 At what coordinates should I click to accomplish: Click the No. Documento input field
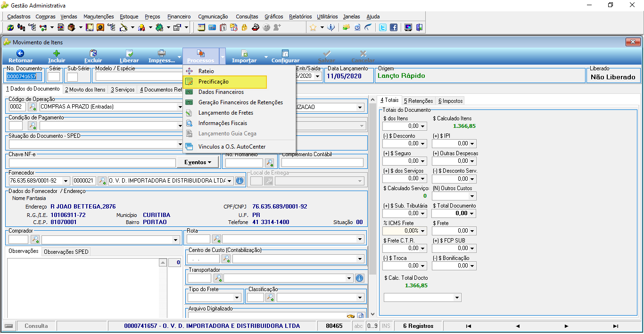click(25, 76)
